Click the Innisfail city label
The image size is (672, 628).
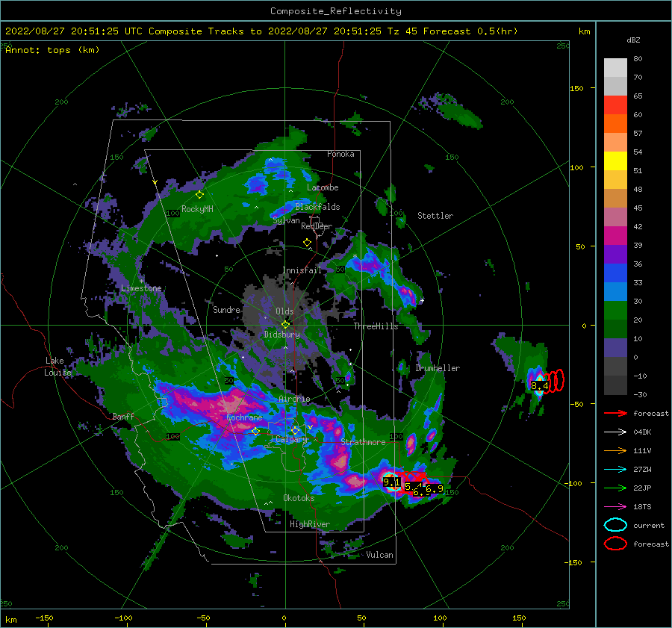tap(302, 270)
